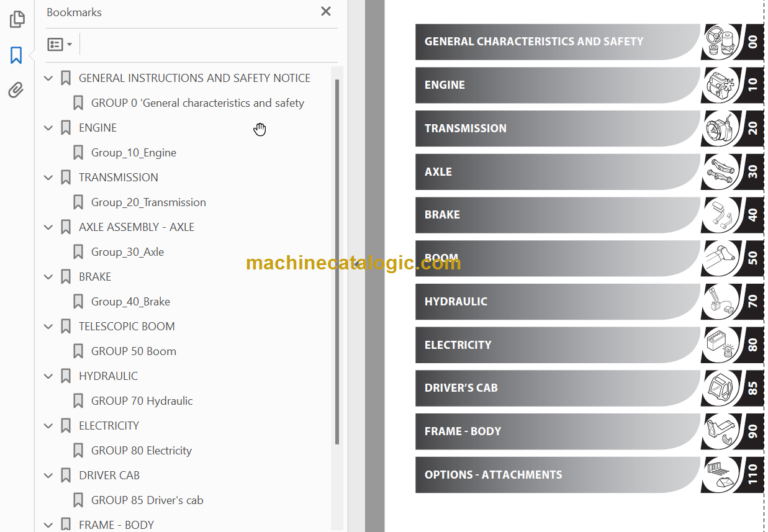Open the Attachments paperclip icon
This screenshot has width=768, height=532.
[16, 90]
